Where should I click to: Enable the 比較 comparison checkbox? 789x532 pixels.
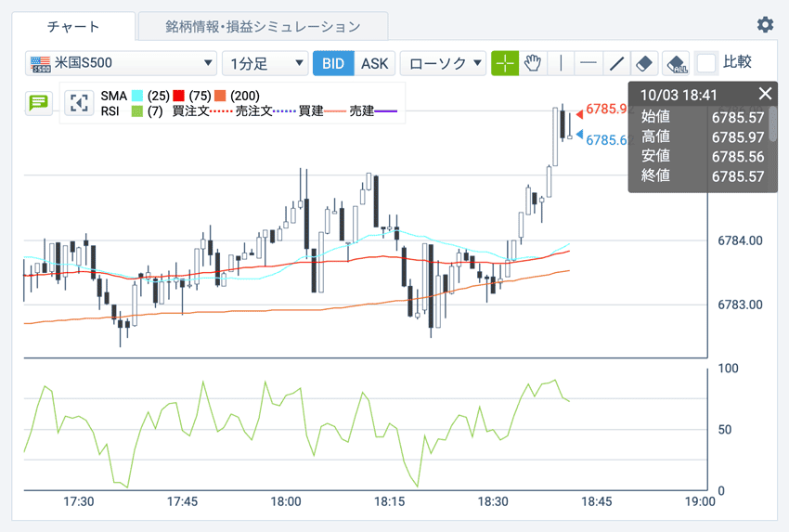click(x=707, y=63)
